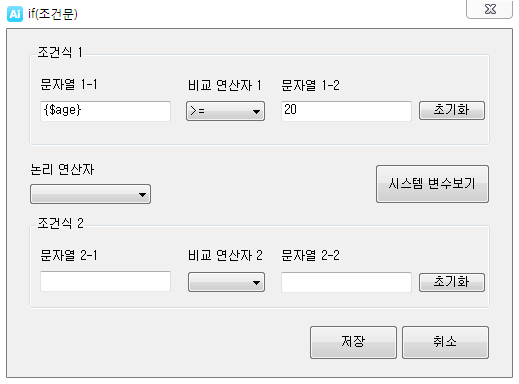Select the empty 문자열 2-2 input field
Viewport: 519px width, 384px height.
[x=346, y=282]
